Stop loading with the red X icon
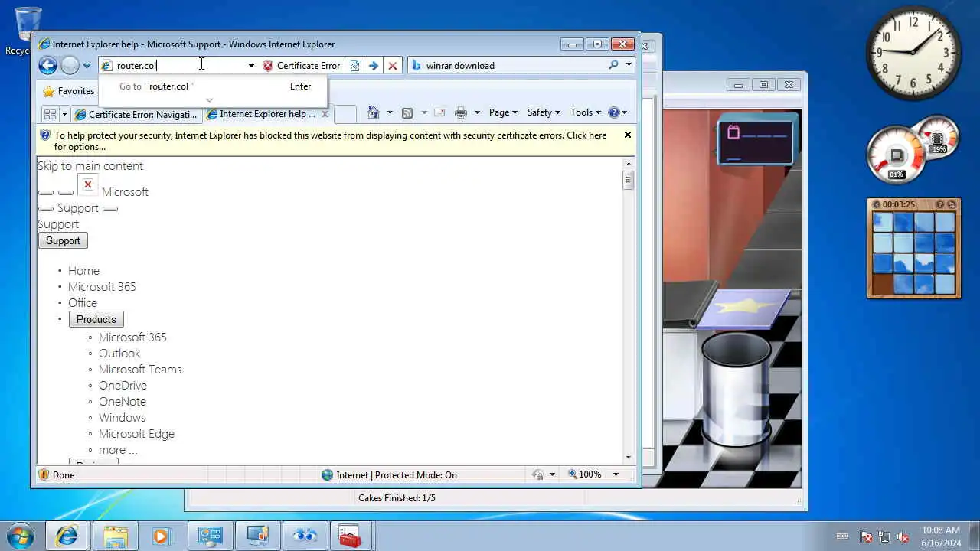This screenshot has height=551, width=980. pos(393,66)
